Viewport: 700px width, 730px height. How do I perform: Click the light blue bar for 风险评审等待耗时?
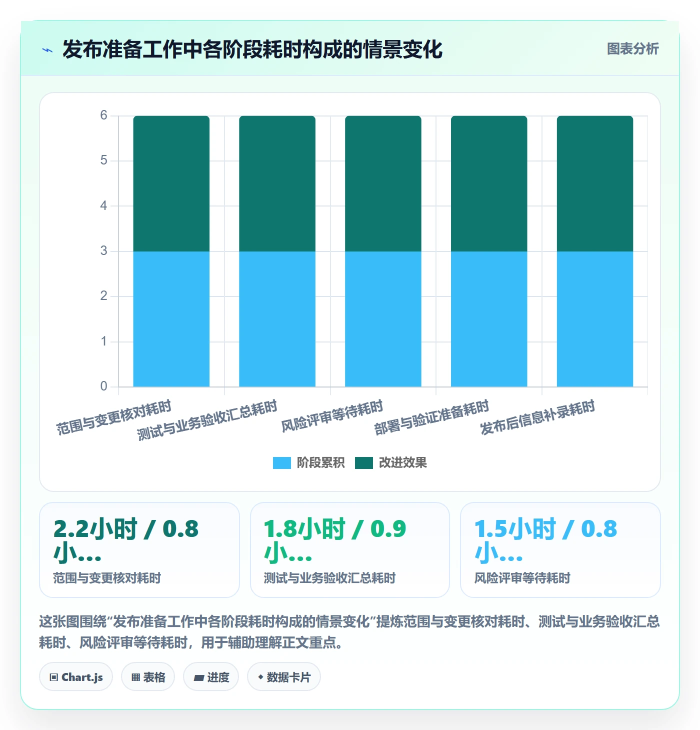tap(383, 319)
